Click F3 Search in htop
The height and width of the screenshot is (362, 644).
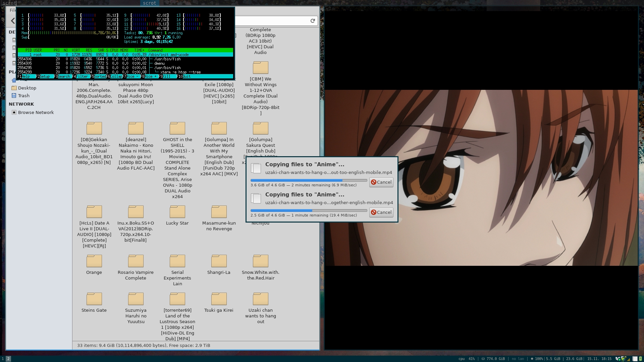tap(63, 76)
